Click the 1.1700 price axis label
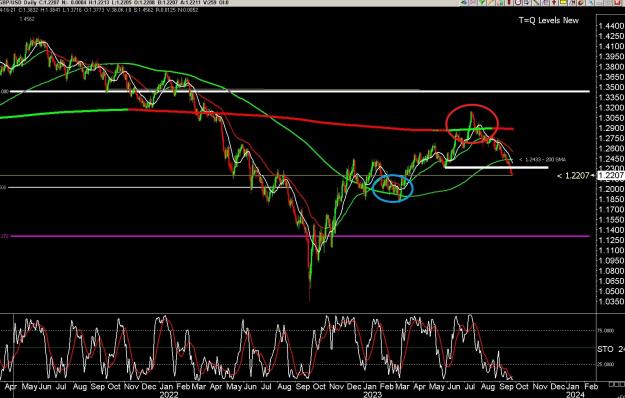Screen dimensions: 625x398 (611, 210)
